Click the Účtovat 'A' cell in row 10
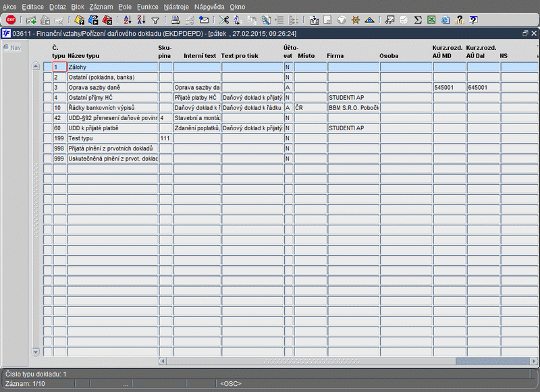 point(288,108)
